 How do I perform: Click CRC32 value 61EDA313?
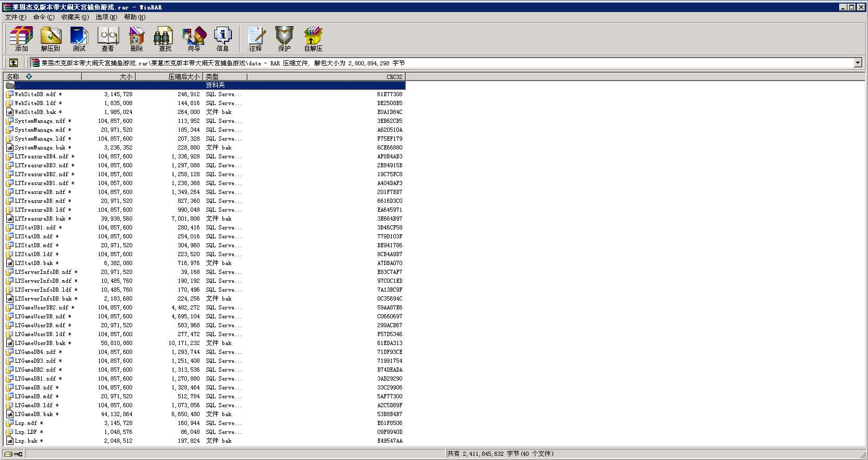click(390, 343)
